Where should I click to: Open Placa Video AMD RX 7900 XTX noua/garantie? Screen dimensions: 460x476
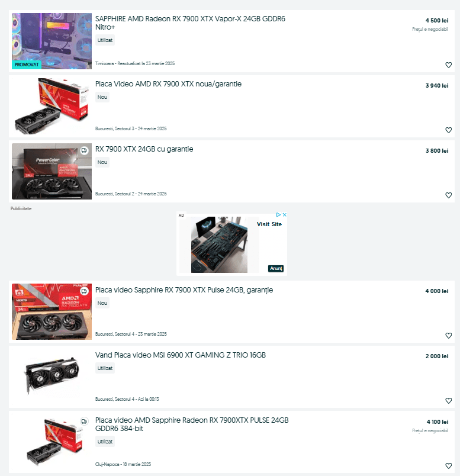pyautogui.click(x=168, y=84)
